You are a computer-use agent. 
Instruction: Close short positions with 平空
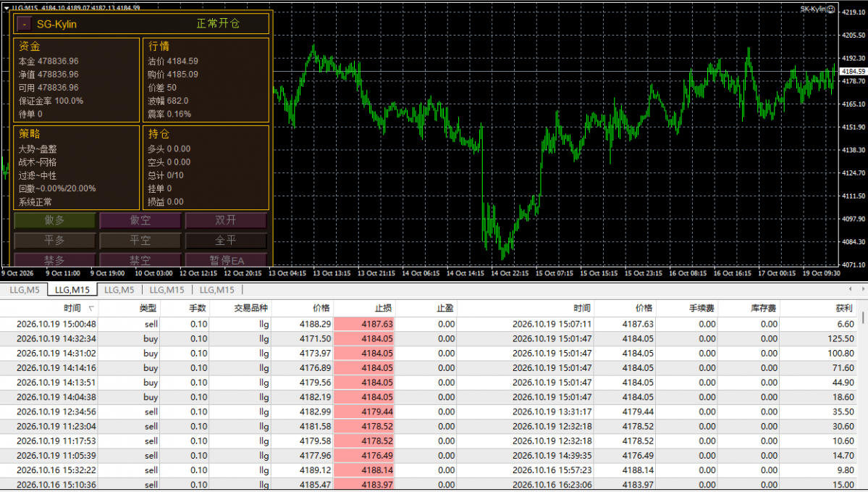(x=140, y=241)
